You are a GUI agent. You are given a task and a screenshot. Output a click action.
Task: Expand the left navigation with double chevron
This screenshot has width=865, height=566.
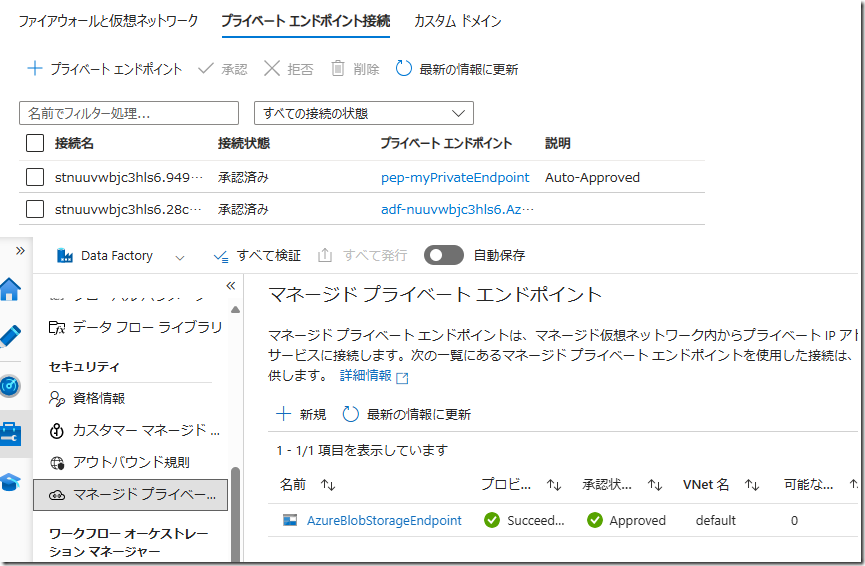(x=20, y=250)
